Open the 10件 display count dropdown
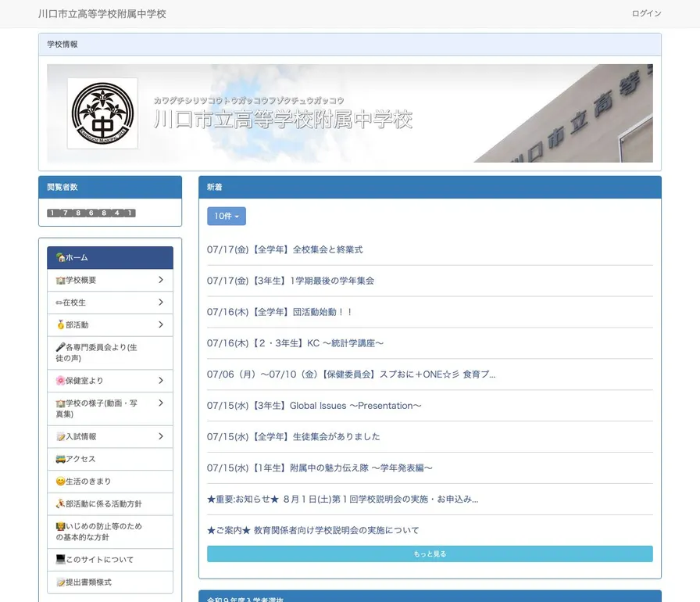This screenshot has width=700, height=602. [x=227, y=216]
